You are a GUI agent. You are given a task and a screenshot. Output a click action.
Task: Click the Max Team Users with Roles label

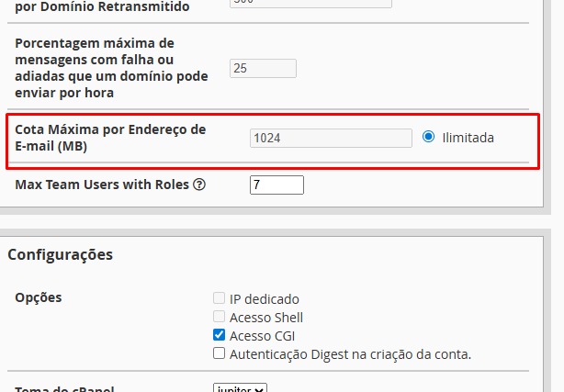pos(102,185)
